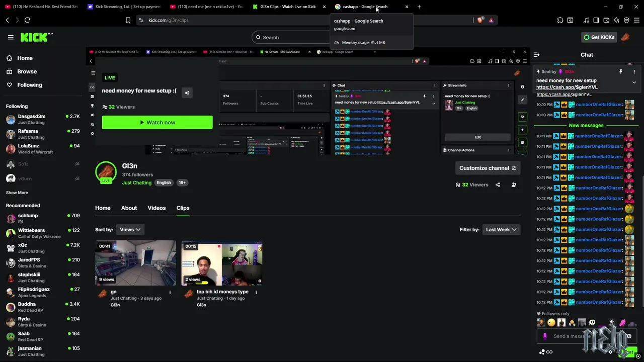Image resolution: width=644 pixels, height=362 pixels.
Task: Open Brave Wallet icon
Action: (x=606, y=20)
